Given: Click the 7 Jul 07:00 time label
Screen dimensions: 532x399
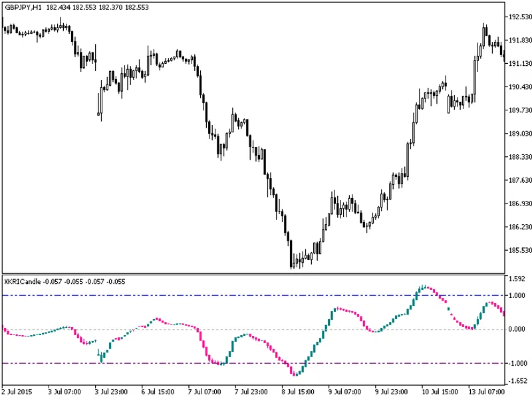Looking at the screenshot, I should pos(204,392).
